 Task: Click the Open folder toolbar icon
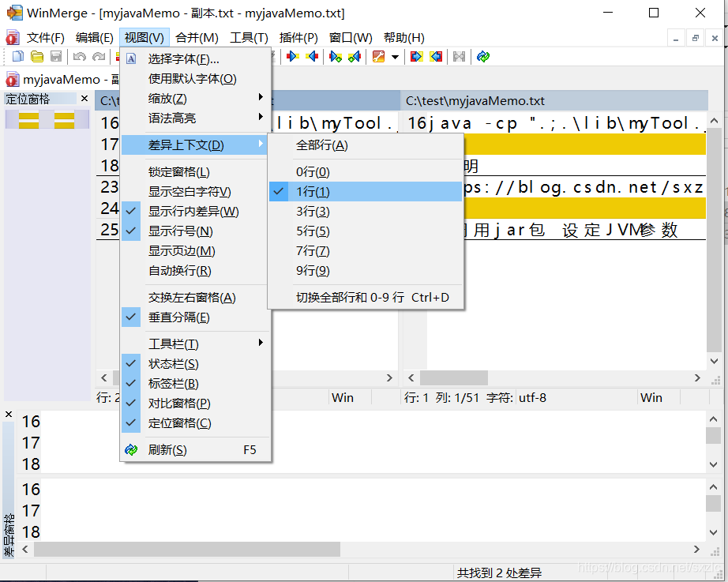36,57
